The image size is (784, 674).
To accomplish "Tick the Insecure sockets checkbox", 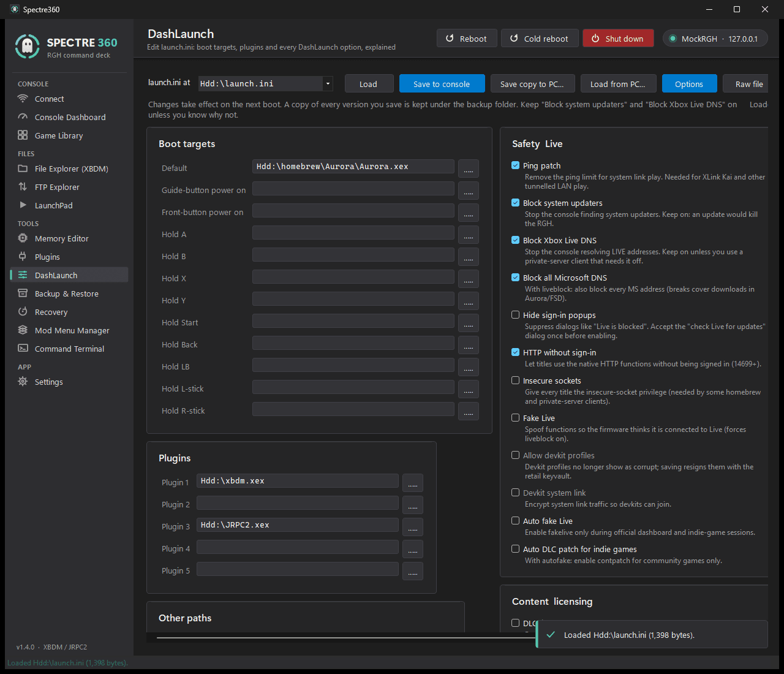I will click(x=516, y=381).
